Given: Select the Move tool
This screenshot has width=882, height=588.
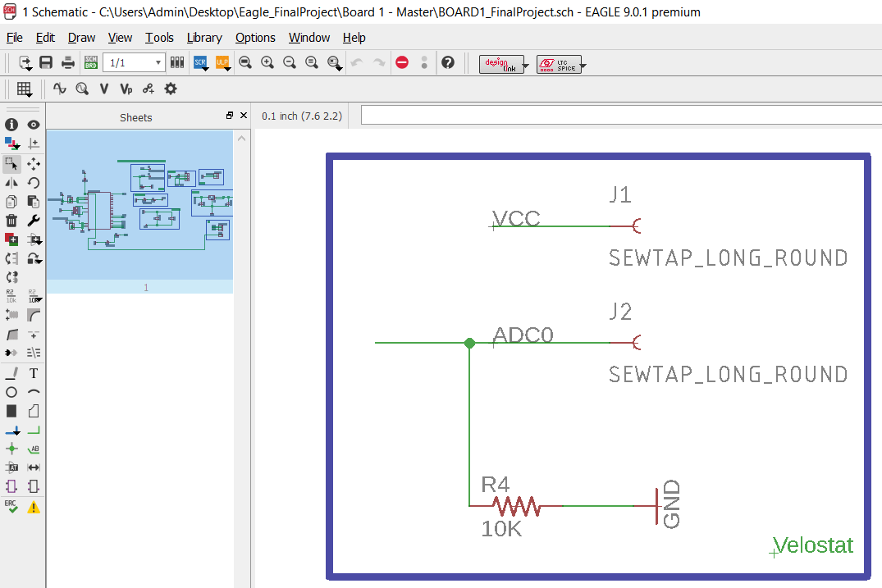Looking at the screenshot, I should [34, 163].
